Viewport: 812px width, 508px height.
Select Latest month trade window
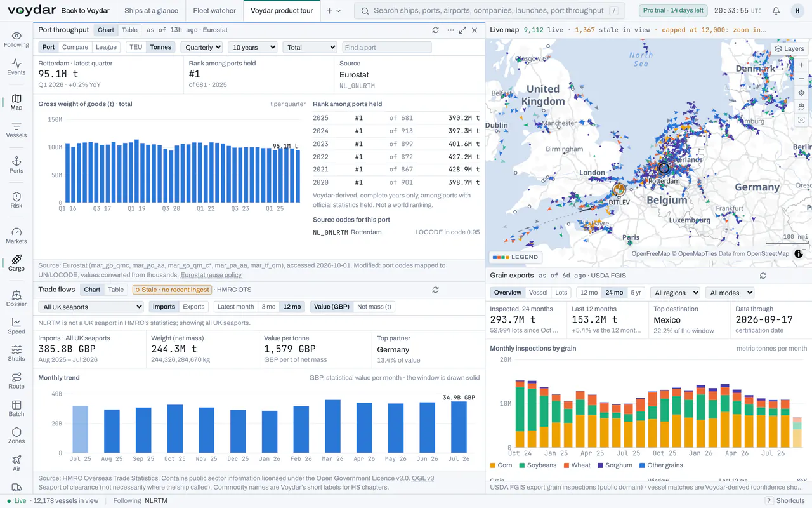point(235,307)
